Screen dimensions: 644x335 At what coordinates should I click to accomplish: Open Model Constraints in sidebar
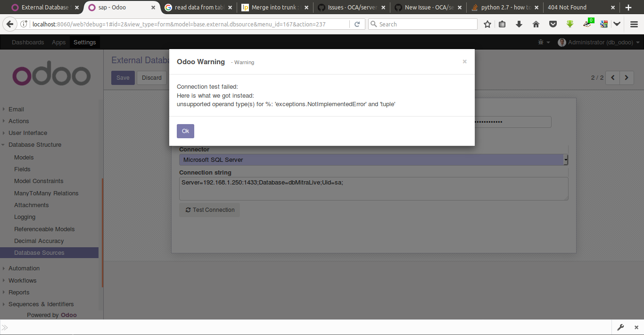[39, 181]
